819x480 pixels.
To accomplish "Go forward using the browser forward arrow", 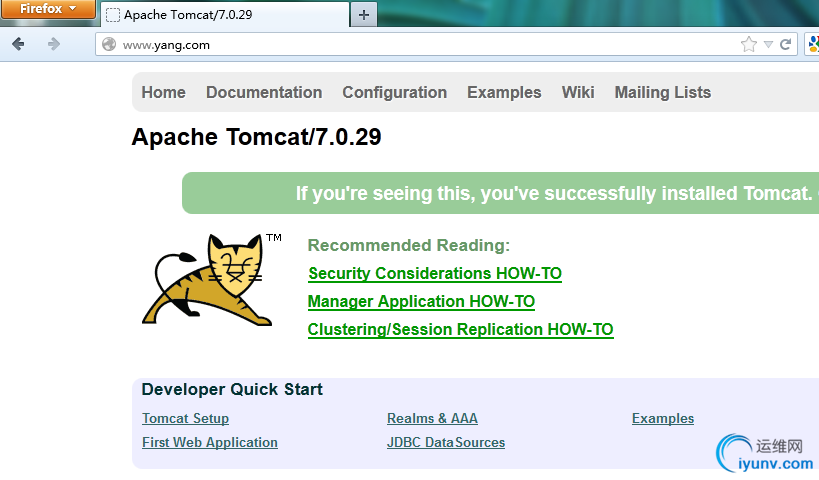I will 53,44.
